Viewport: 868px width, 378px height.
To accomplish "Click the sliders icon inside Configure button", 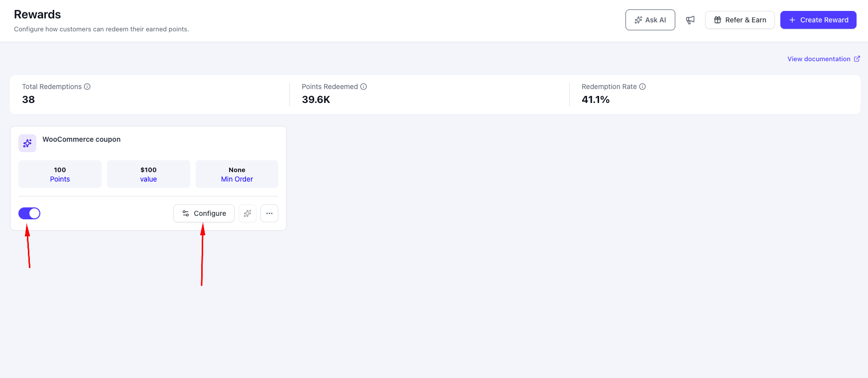I will tap(186, 213).
